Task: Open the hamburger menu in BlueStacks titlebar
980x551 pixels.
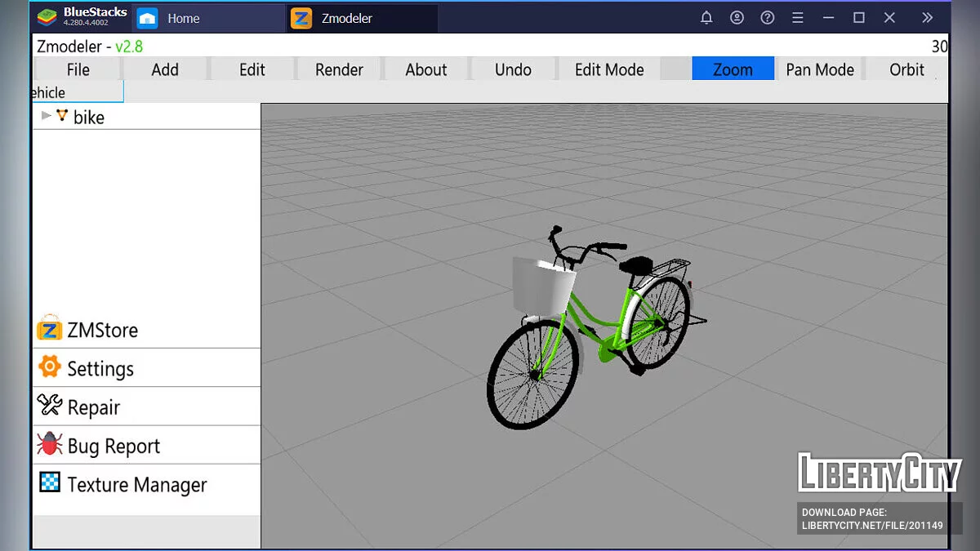Action: click(797, 17)
